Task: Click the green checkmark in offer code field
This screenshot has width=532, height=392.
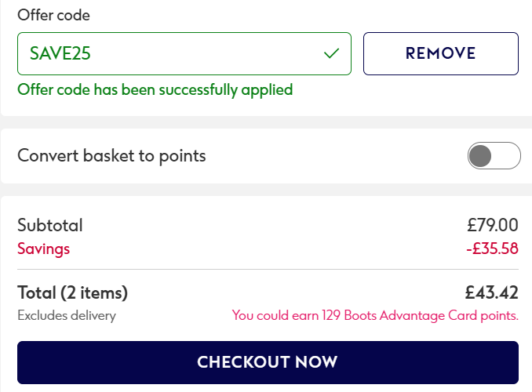Action: coord(331,54)
